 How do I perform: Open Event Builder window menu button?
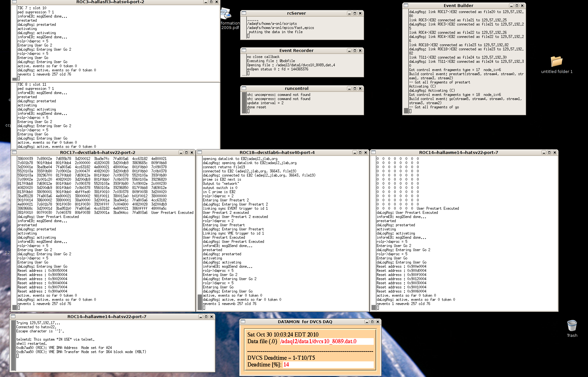pyautogui.click(x=406, y=5)
